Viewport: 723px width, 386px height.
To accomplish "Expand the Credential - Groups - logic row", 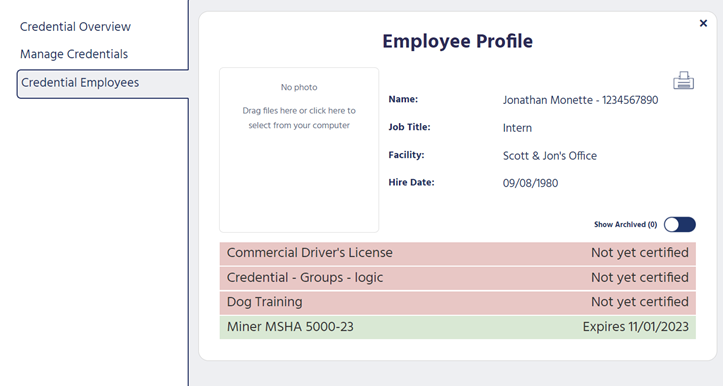I will click(457, 278).
